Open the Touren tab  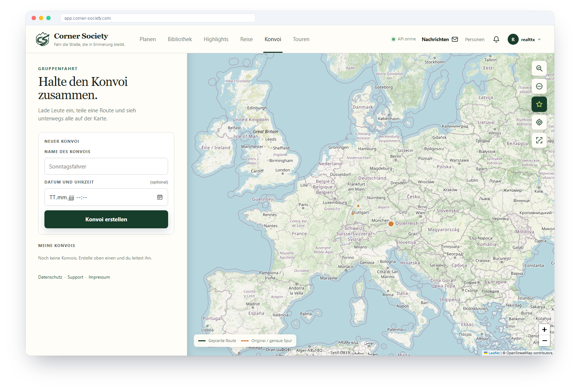pos(301,39)
